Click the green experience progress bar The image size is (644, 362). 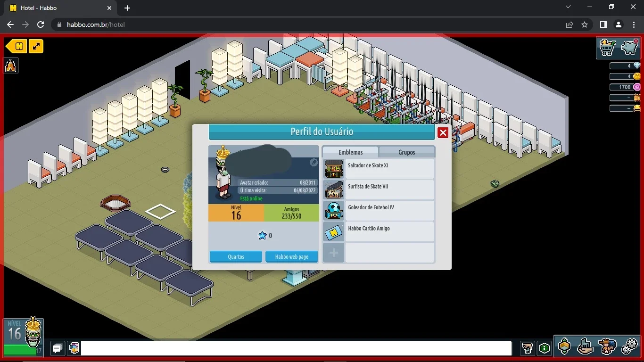(20, 351)
